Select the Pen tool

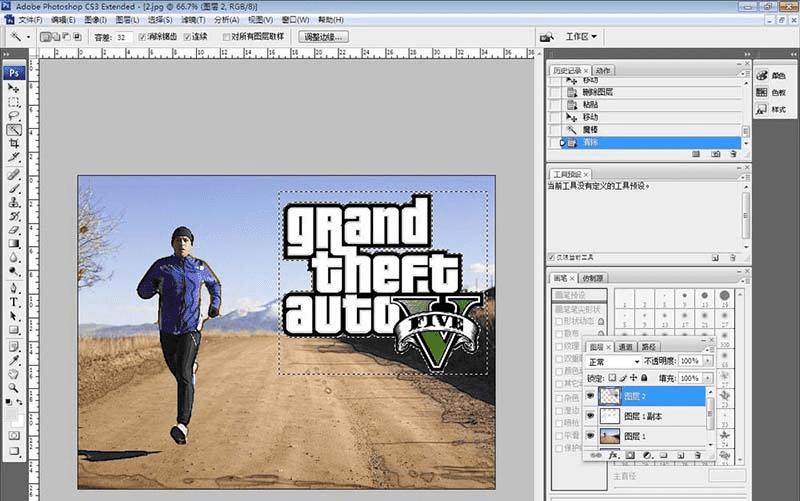click(x=14, y=288)
